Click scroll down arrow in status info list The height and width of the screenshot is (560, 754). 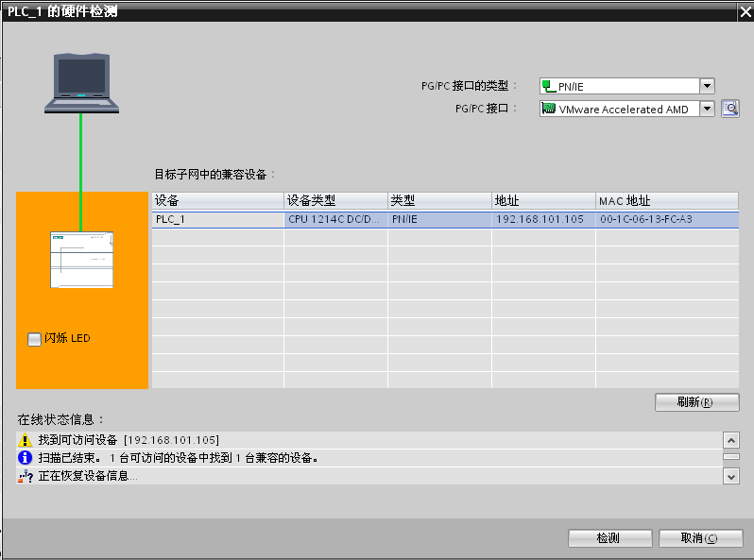(x=731, y=476)
